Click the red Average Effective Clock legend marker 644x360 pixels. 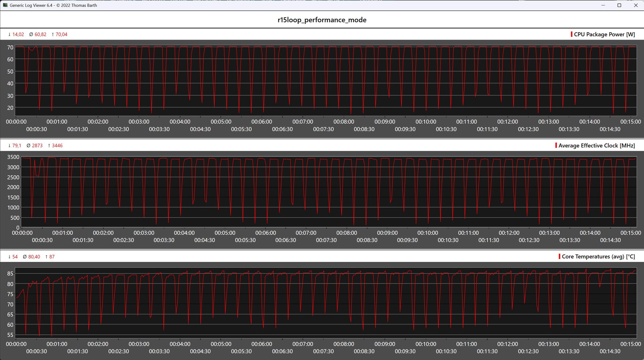[556, 145]
